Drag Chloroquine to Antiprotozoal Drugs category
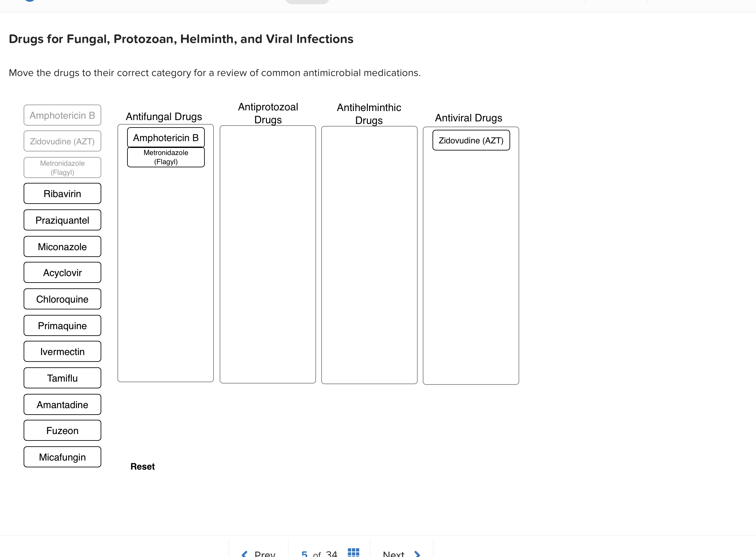The height and width of the screenshot is (557, 756). coord(62,299)
